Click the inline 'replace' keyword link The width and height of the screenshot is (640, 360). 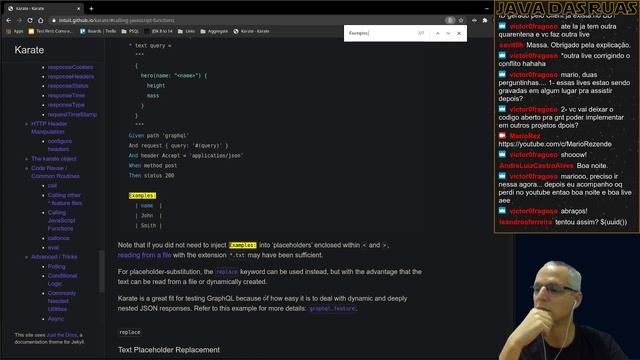227,272
